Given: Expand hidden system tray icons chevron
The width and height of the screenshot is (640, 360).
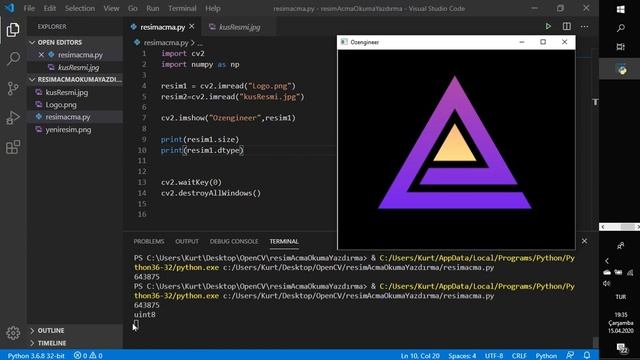Looking at the screenshot, I should click(607, 261).
